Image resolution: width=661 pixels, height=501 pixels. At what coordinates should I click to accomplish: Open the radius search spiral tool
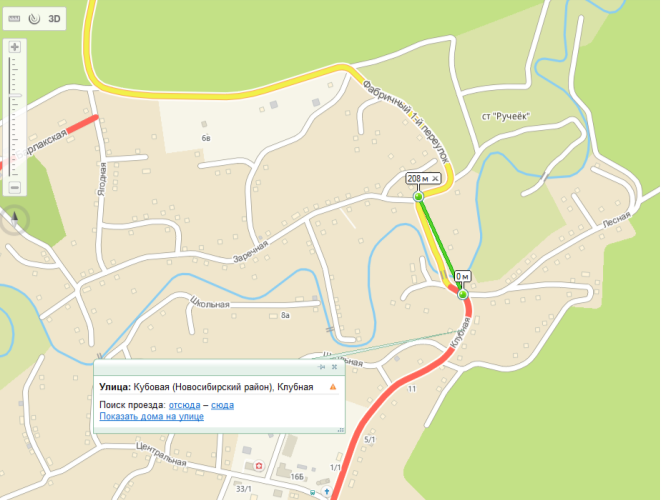34,19
